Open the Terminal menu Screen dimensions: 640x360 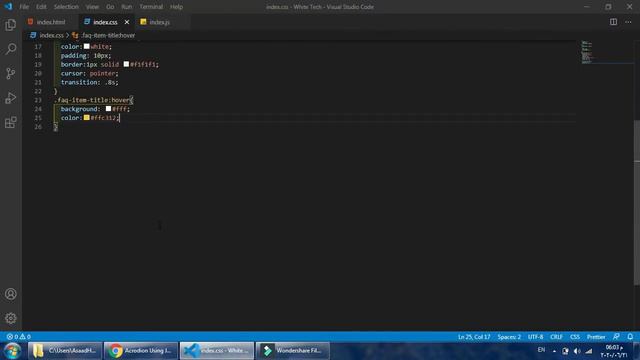(x=151, y=7)
